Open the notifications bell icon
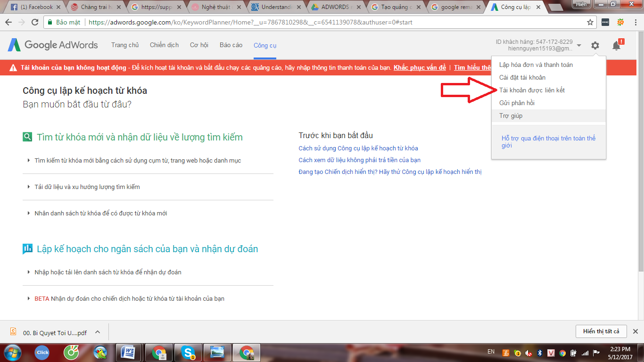This screenshot has height=362, width=644. click(x=616, y=45)
